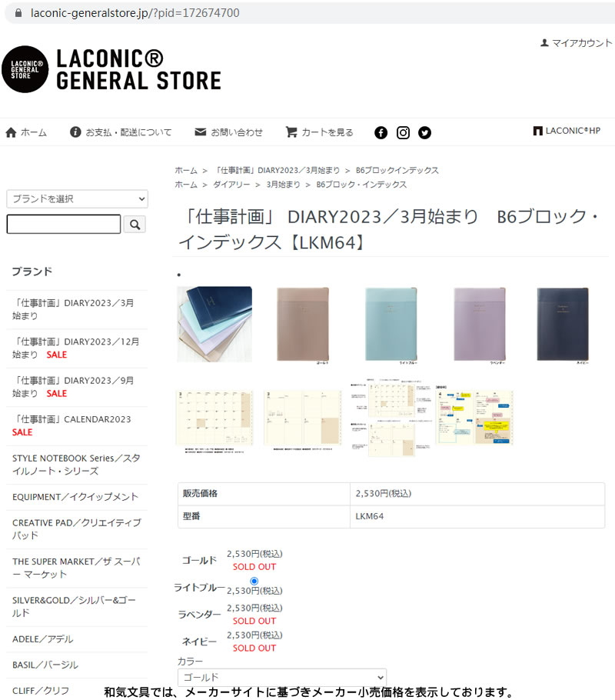Select the ライトブルー radio button
Screen dimensions: 615x700
point(254,581)
